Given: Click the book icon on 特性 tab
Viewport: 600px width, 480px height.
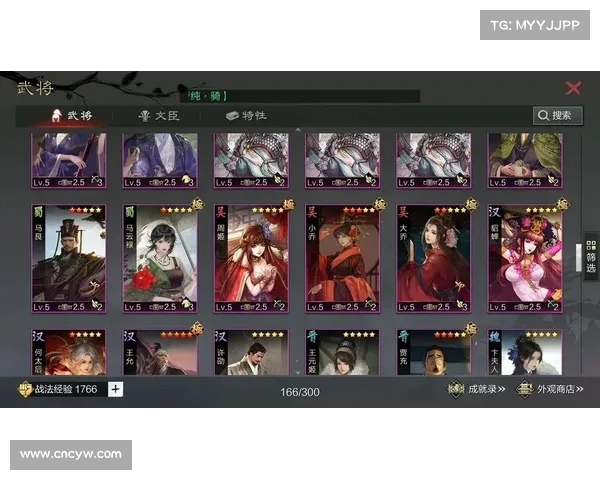Looking at the screenshot, I should tap(232, 116).
